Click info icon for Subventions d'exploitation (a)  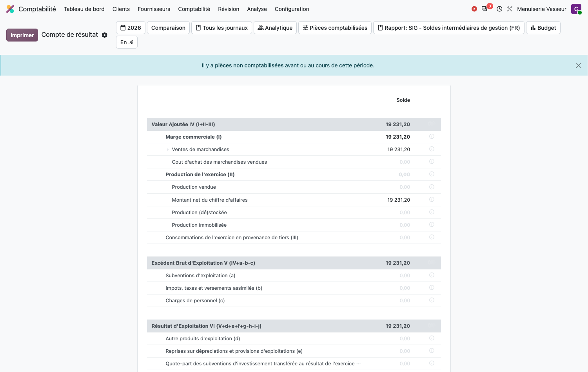click(x=432, y=275)
